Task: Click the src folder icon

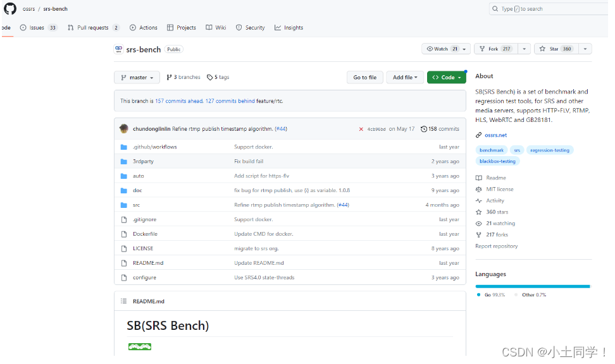Action: coord(124,205)
